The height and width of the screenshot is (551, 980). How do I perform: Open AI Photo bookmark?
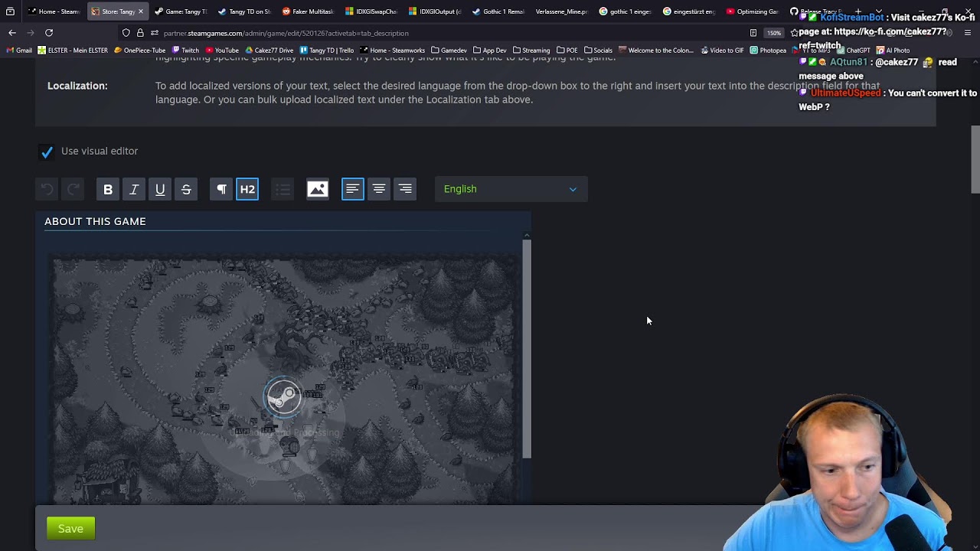click(x=893, y=51)
